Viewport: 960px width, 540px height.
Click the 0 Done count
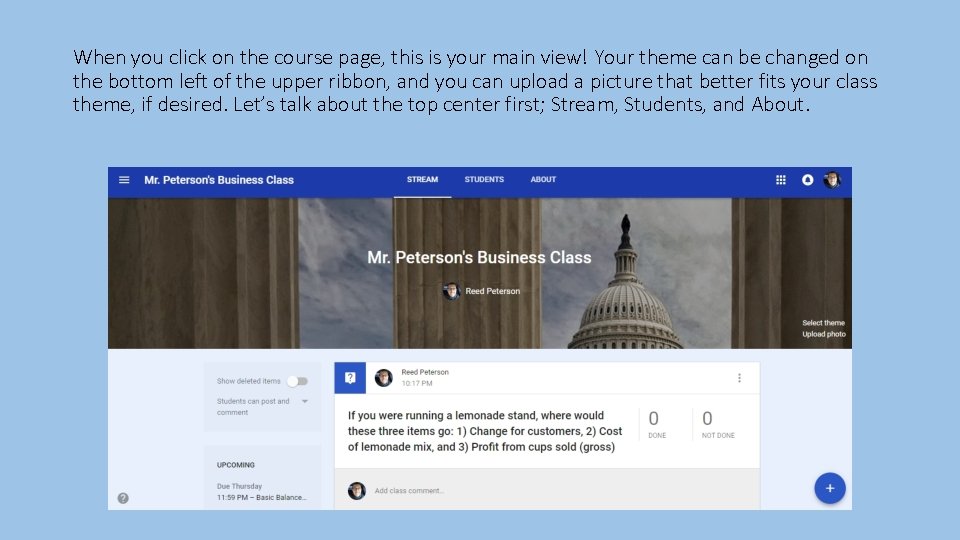coord(657,424)
